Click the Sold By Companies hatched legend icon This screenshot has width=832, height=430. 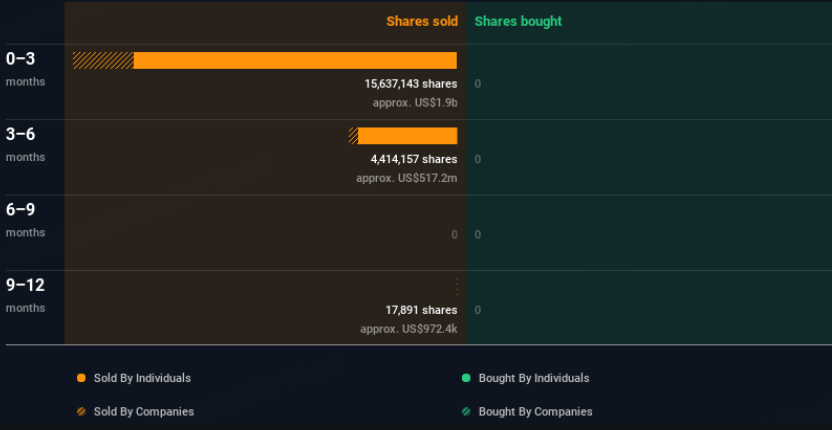(x=81, y=411)
